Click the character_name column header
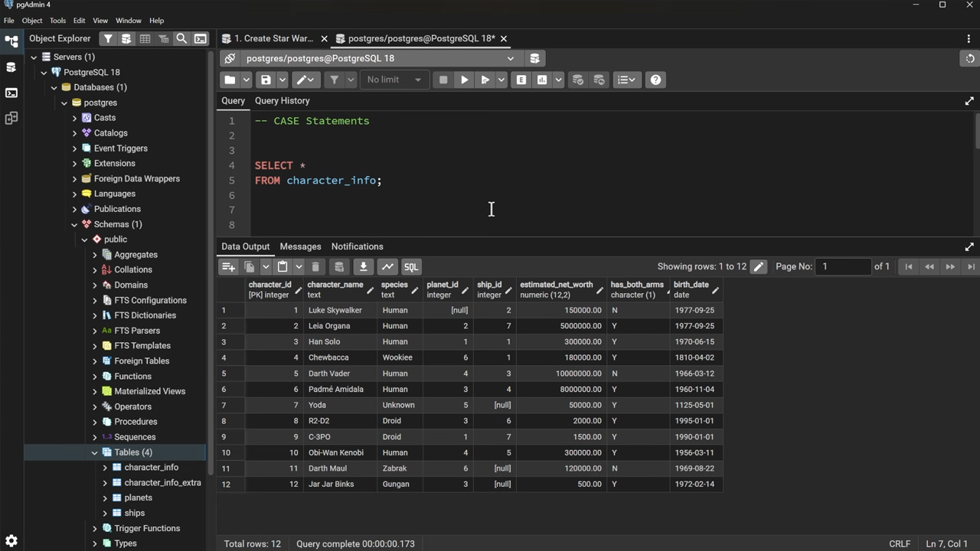Screen dimensions: 980x551 pos(340,289)
